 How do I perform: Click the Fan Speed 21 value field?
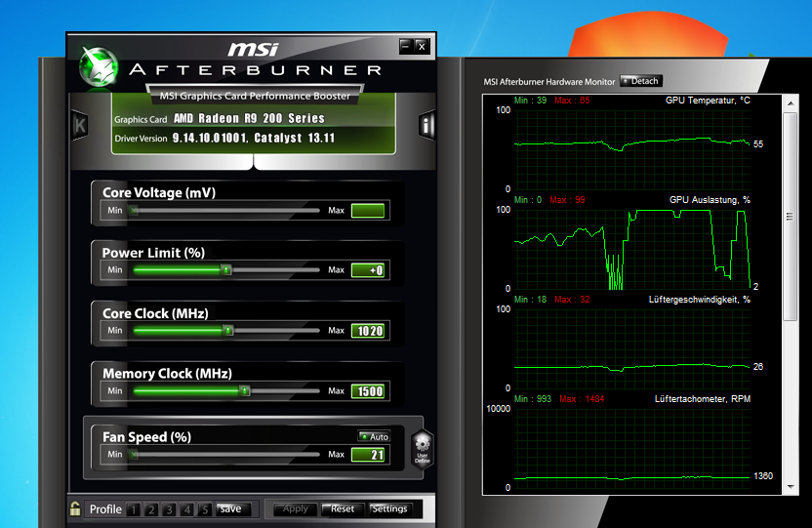368,455
